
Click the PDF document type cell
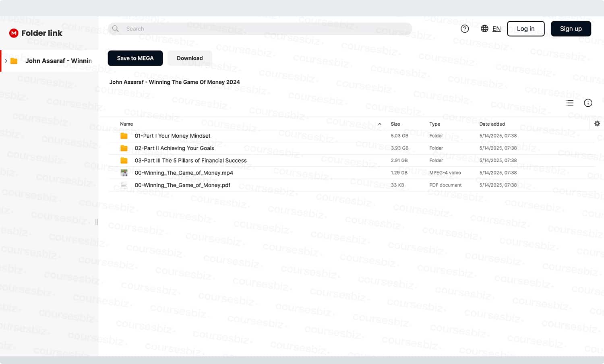(x=445, y=185)
